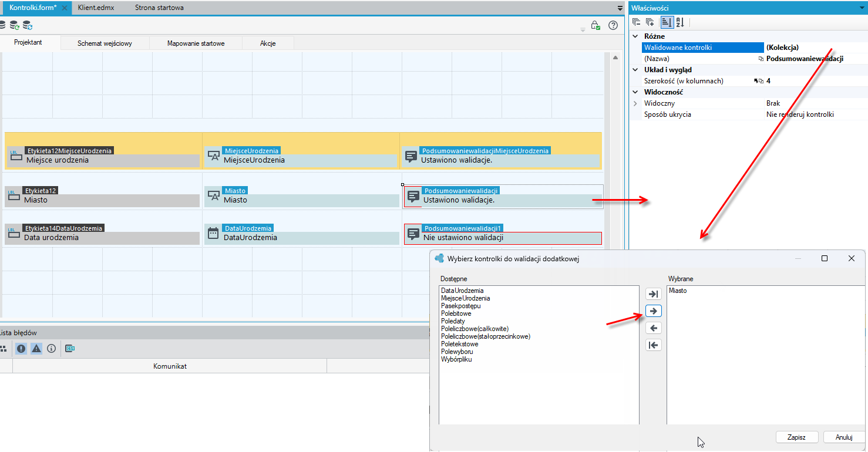Toggle the error filter icon in Lista błędów
Screen dimensions: 868x452
coord(21,349)
